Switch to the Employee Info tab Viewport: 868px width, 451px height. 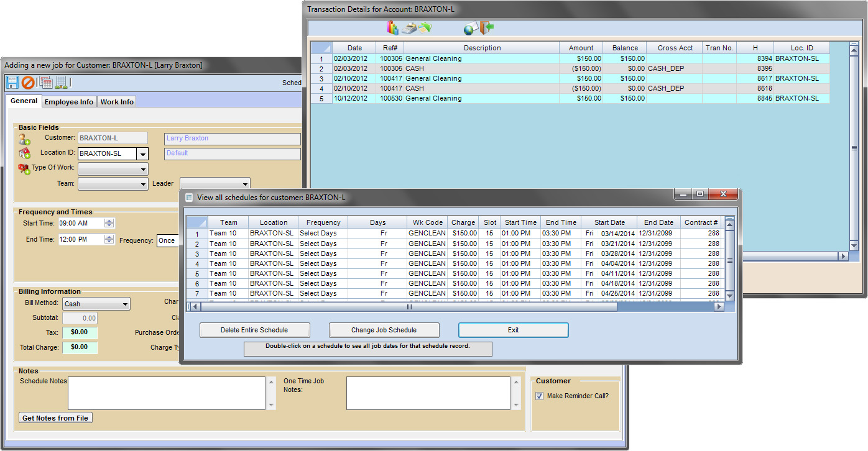coord(69,102)
